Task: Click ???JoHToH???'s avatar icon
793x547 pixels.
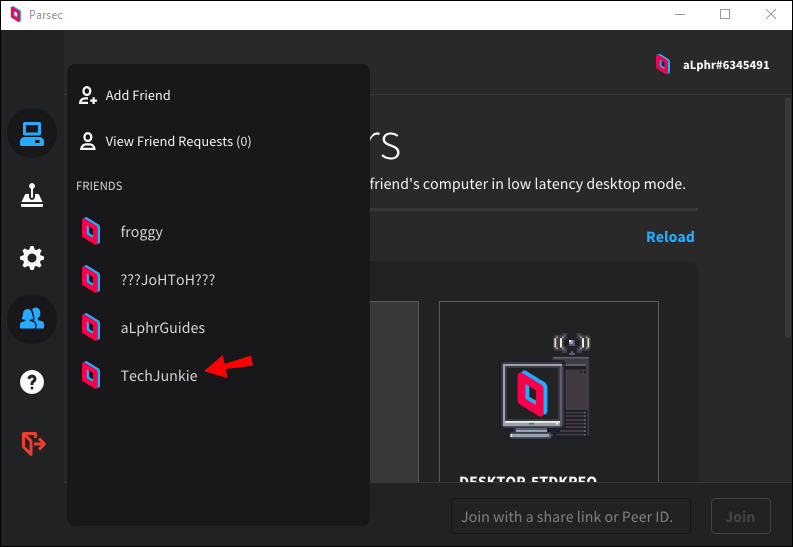Action: pyautogui.click(x=91, y=279)
